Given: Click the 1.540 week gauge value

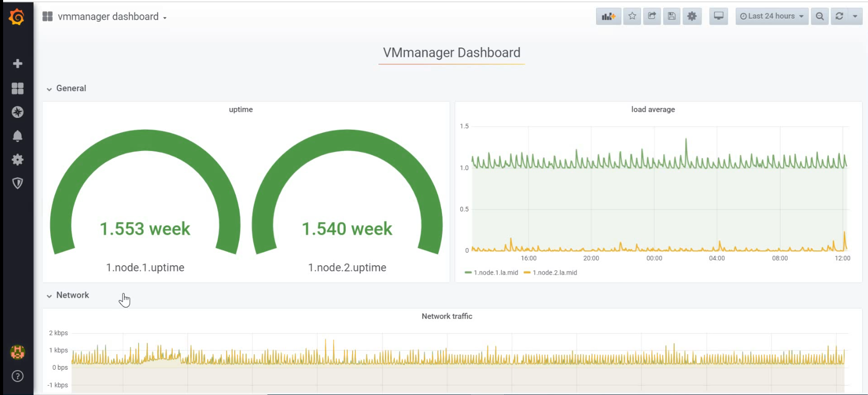Looking at the screenshot, I should (x=347, y=229).
